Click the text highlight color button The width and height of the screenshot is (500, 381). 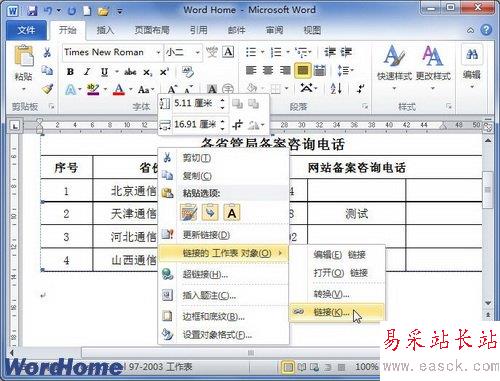pyautogui.click(x=93, y=89)
